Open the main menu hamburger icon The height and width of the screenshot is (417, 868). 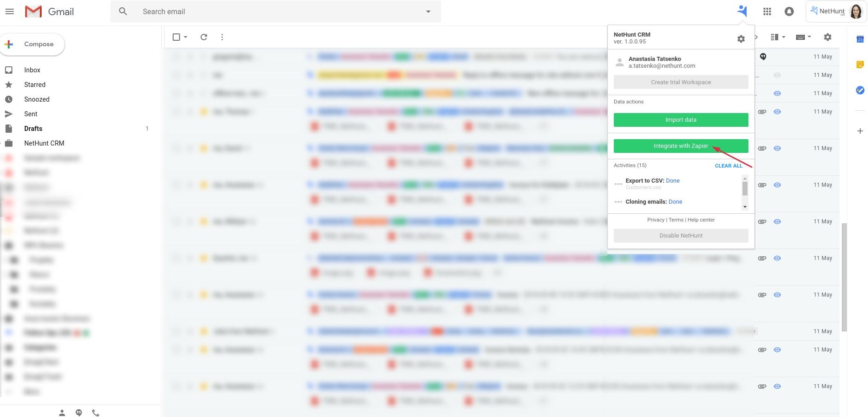[x=10, y=11]
